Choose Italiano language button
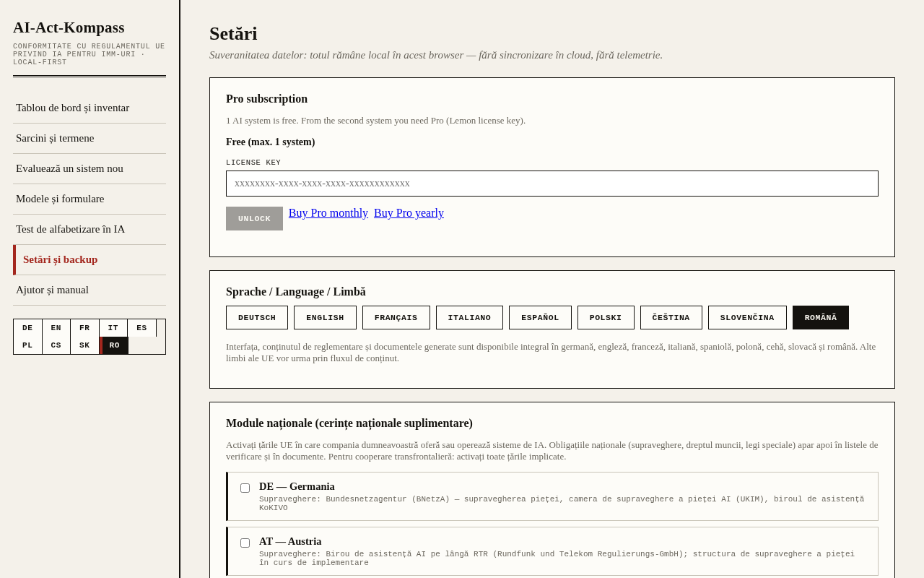924x578 pixels. pyautogui.click(x=469, y=318)
